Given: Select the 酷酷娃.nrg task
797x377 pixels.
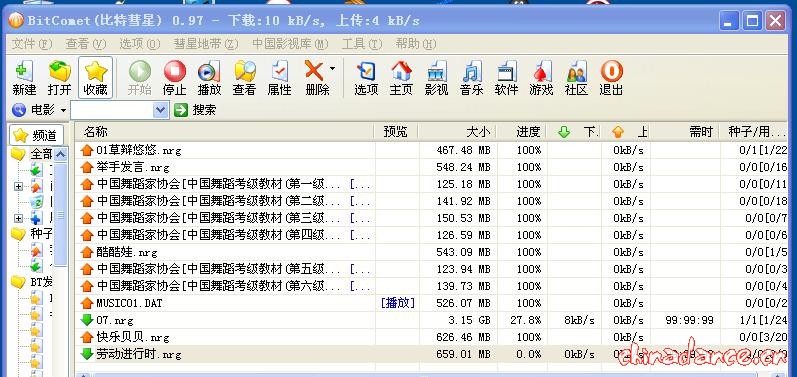Looking at the screenshot, I should (432, 252).
